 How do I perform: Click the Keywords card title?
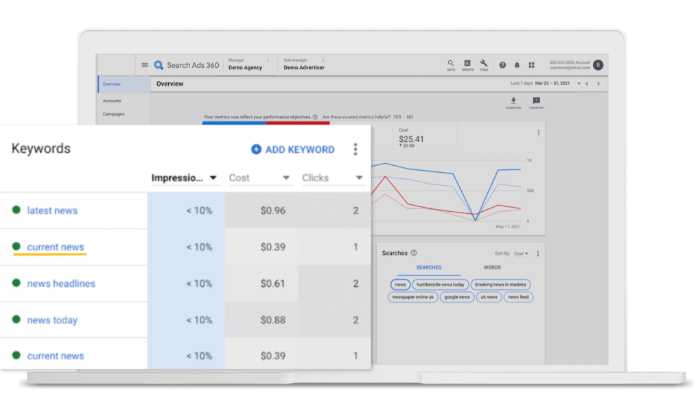[41, 148]
